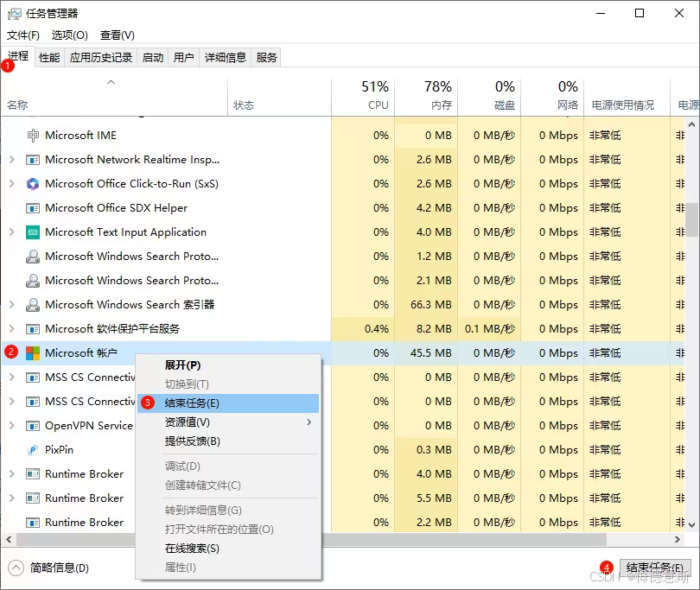Viewport: 700px width, 590px height.
Task: Click the vertical scrollbar thumb
Action: click(x=692, y=219)
